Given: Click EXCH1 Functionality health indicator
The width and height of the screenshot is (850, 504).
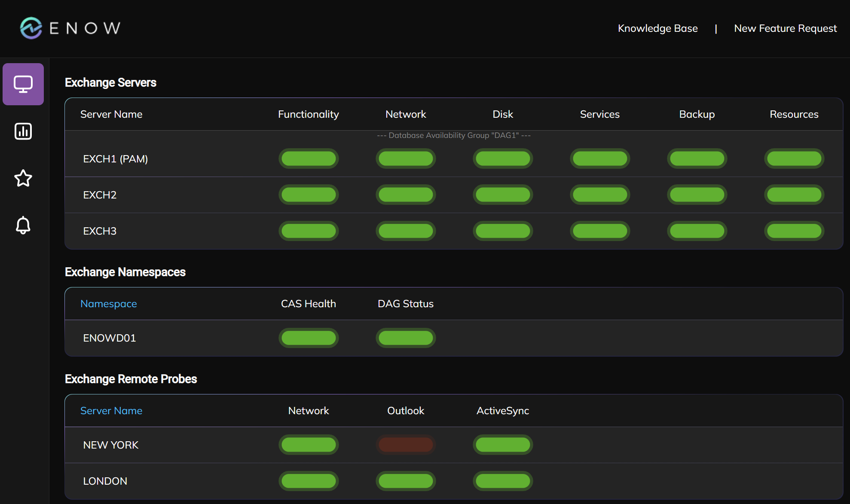Looking at the screenshot, I should [x=309, y=158].
